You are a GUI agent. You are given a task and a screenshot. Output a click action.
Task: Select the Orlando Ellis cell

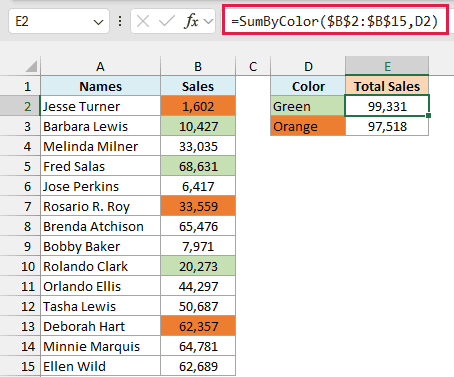click(100, 286)
